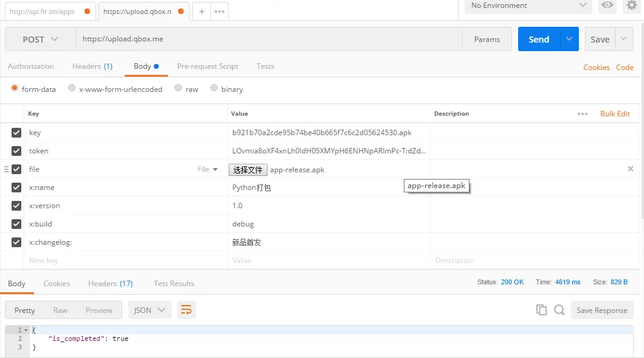Image resolution: width=644 pixels, height=358 pixels.
Task: Switch to the api.fir.im/apps request tab
Action: (x=50, y=12)
